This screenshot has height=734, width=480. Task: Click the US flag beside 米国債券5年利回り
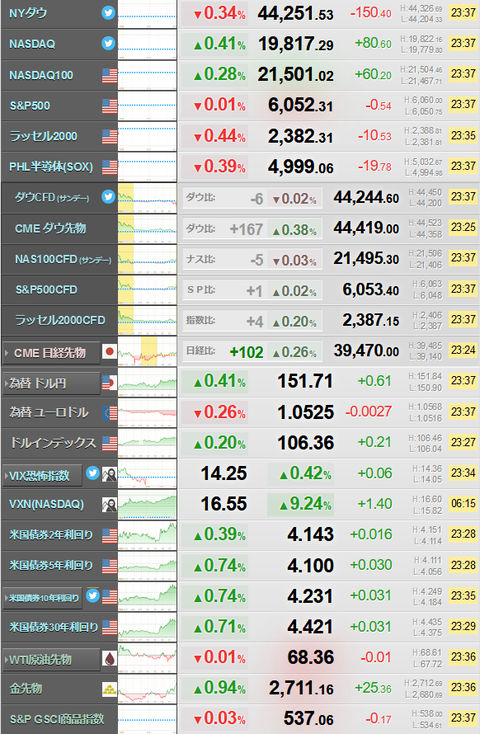pos(110,566)
